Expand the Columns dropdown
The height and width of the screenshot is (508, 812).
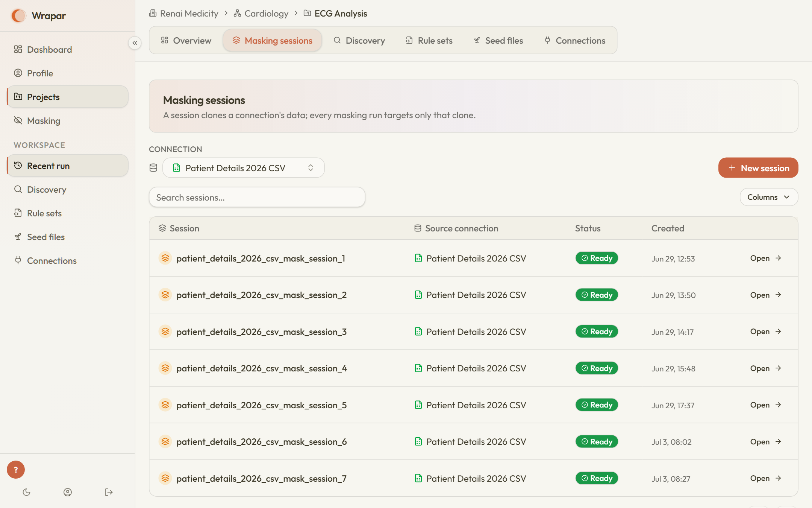point(769,197)
